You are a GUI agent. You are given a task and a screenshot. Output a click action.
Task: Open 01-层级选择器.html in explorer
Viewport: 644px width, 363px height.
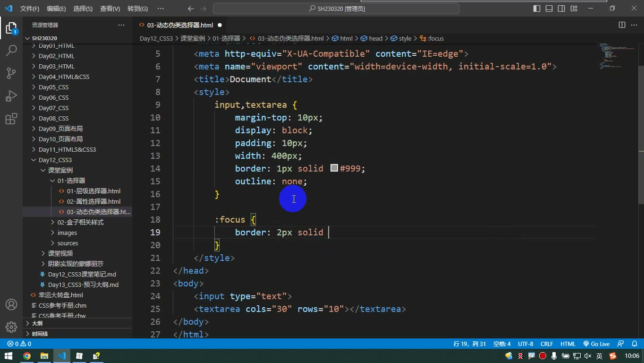93,191
